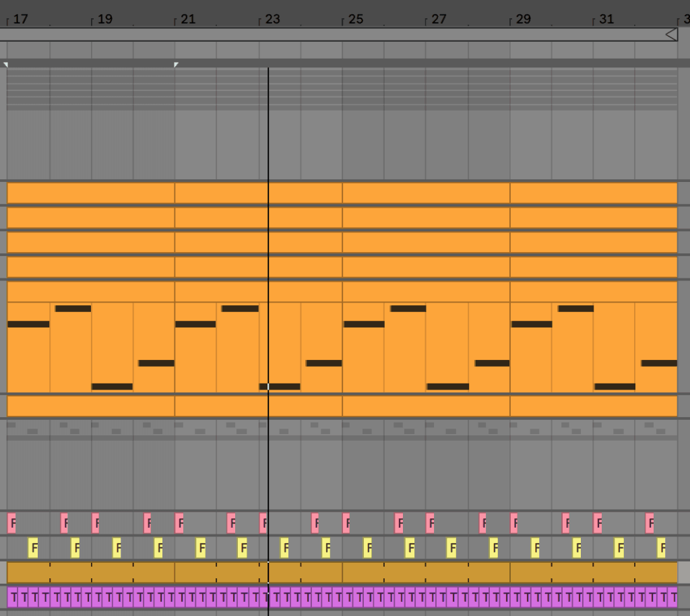Select the pink clip starting at bar 19

point(95,523)
